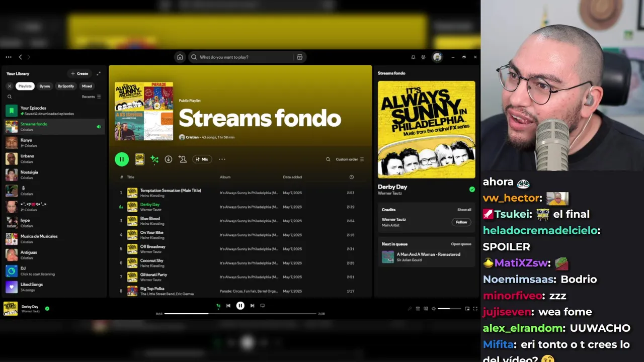Select track 'Blue Blood' row
This screenshot has width=644, height=362.
pos(239,221)
